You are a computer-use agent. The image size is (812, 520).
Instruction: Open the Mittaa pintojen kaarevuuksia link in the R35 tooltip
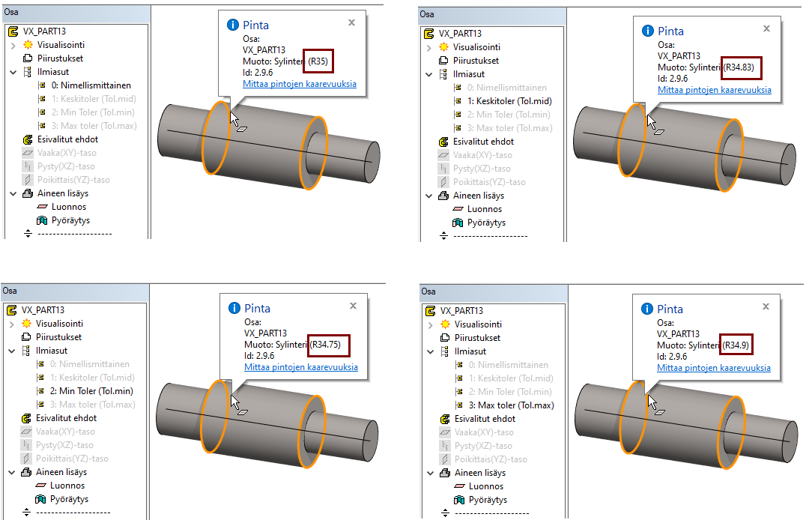300,84
